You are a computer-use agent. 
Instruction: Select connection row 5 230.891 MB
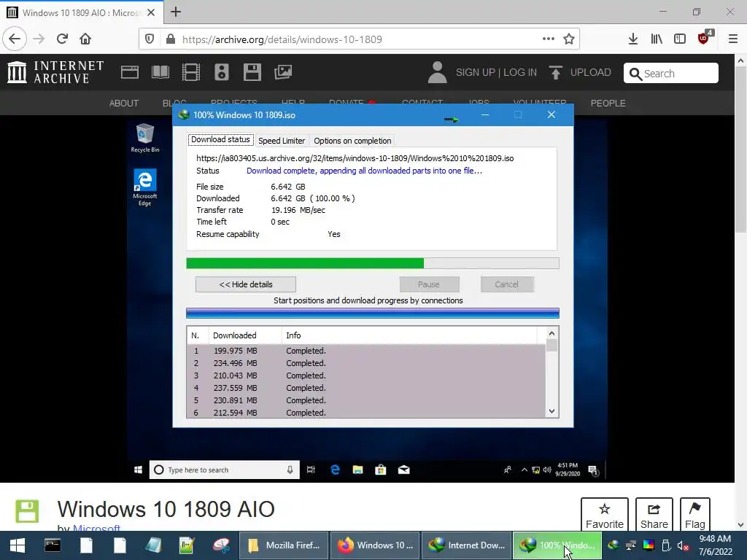point(366,400)
